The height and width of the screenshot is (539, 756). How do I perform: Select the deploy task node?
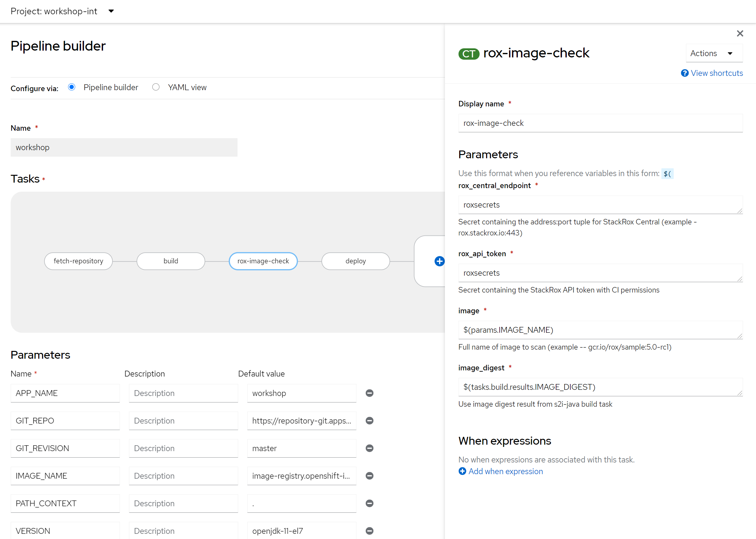356,261
